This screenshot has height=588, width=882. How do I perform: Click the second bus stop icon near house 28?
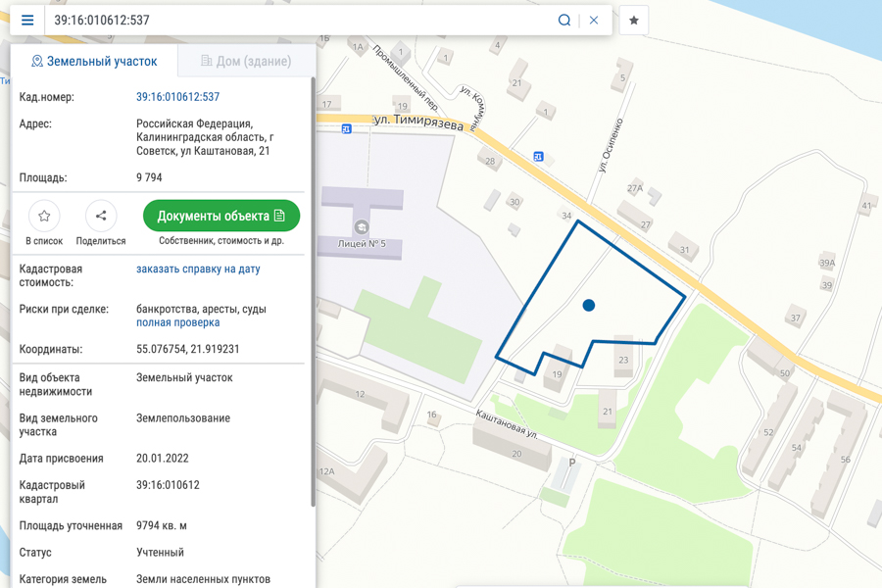point(538,157)
